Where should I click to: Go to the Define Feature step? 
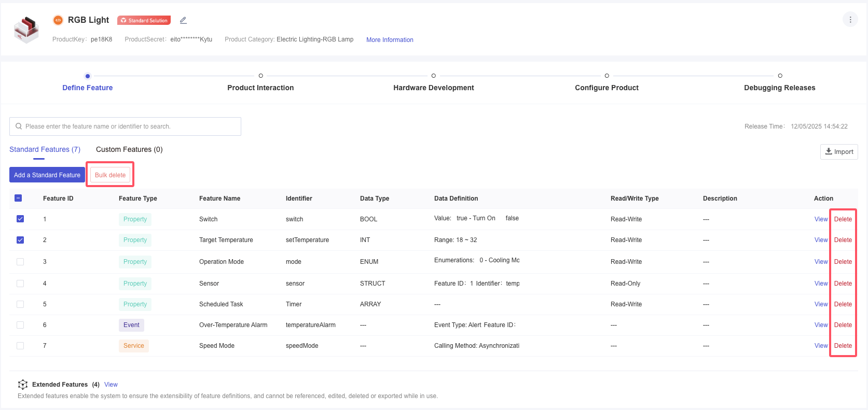(x=88, y=88)
